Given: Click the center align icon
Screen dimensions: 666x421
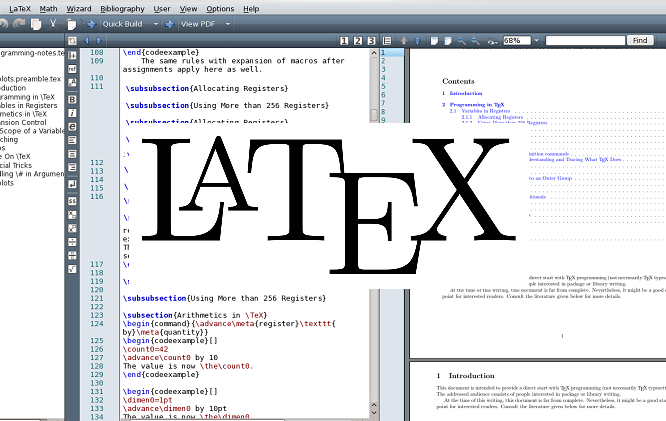Looking at the screenshot, I should click(x=72, y=154).
